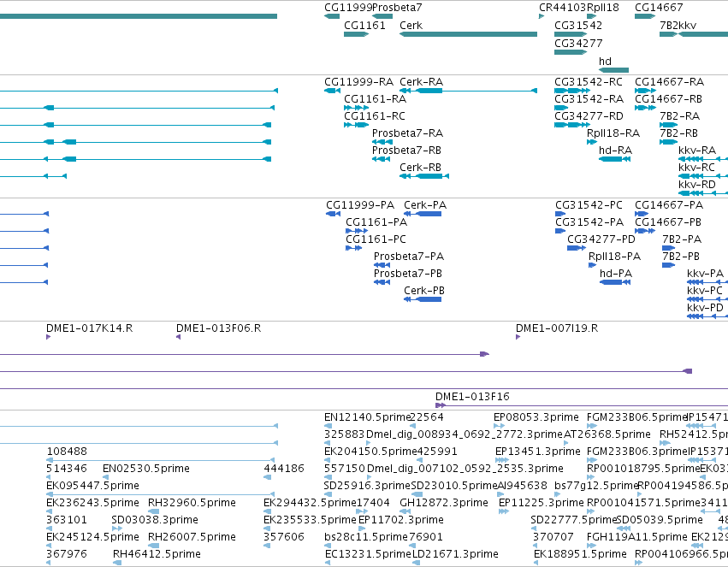Image resolution: width=728 pixels, height=567 pixels.
Task: Click the CG31542-RA transcript label
Action: click(x=589, y=99)
